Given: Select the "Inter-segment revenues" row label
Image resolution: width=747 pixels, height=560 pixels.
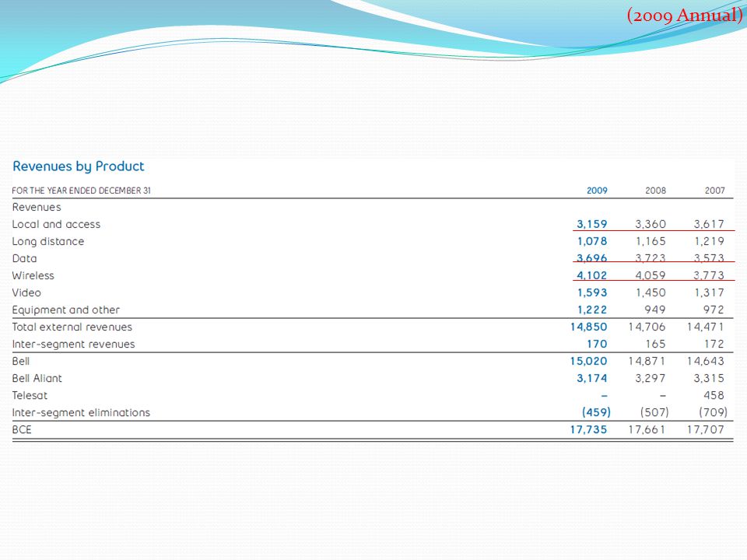Looking at the screenshot, I should pyautogui.click(x=73, y=345).
